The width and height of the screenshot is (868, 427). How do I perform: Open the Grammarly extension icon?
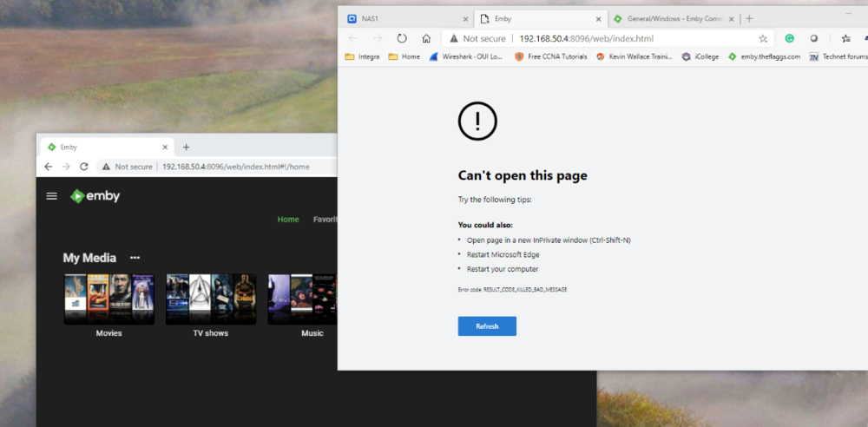click(789, 38)
